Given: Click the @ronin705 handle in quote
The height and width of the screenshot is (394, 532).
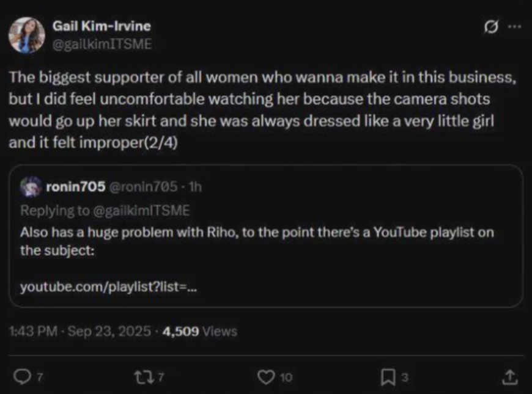Looking at the screenshot, I should tap(142, 187).
